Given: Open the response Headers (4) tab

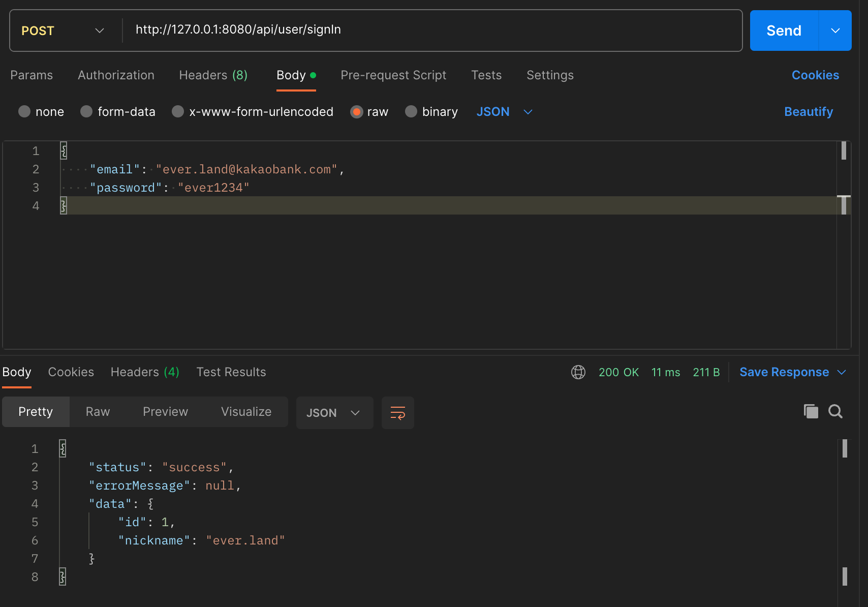Looking at the screenshot, I should coord(145,372).
